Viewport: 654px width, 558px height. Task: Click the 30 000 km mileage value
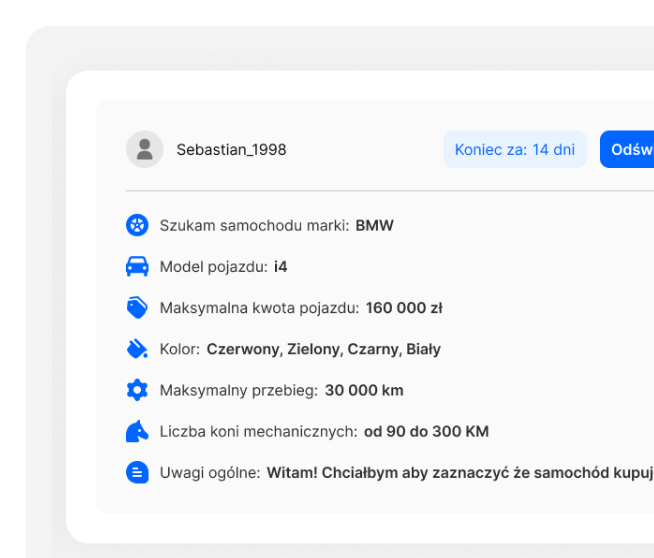[x=364, y=390]
